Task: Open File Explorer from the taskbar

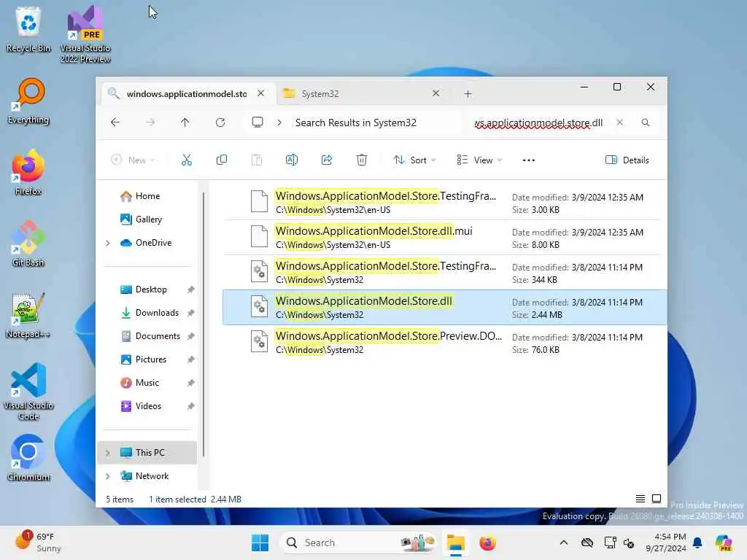Action: 455,542
